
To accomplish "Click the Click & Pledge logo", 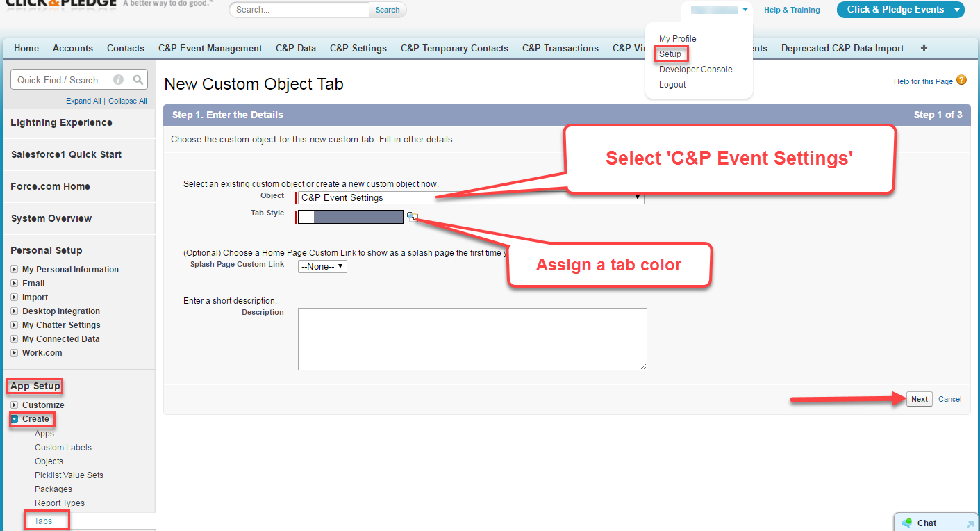I will tap(61, 3).
